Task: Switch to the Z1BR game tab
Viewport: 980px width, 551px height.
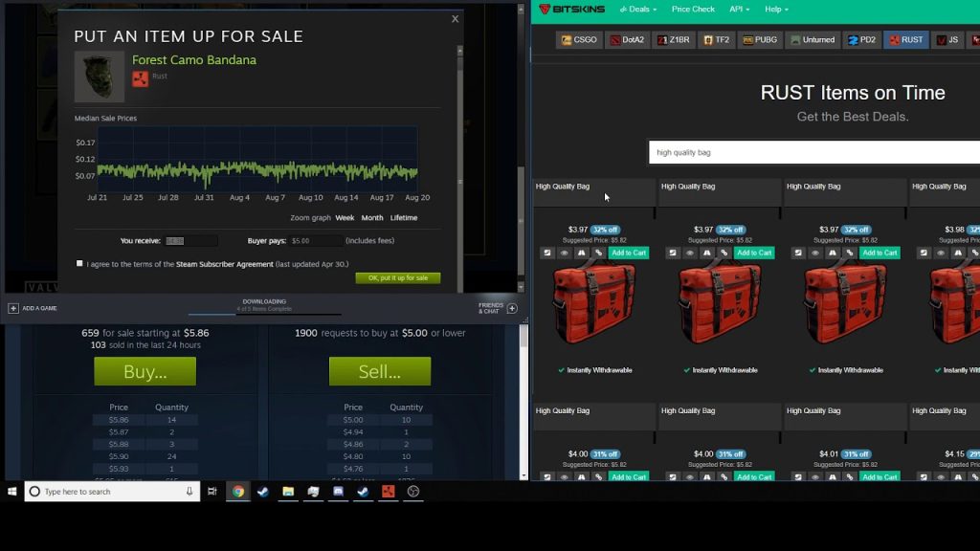Action: click(674, 40)
